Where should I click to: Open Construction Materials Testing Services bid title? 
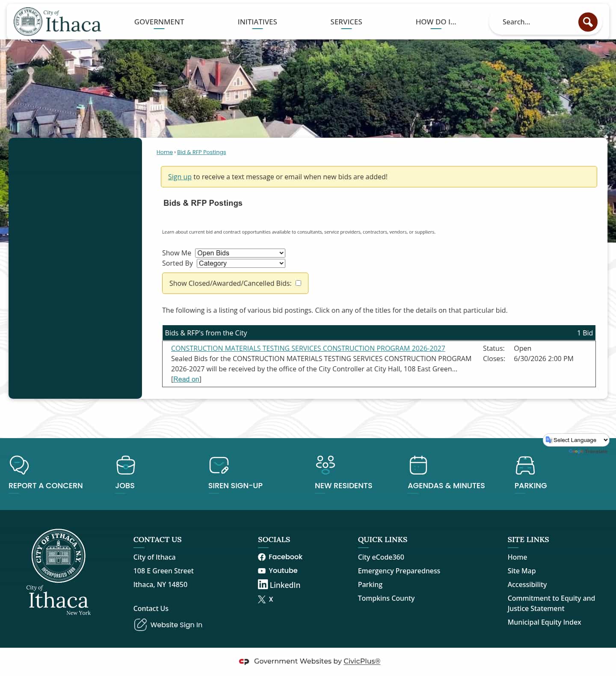click(308, 348)
